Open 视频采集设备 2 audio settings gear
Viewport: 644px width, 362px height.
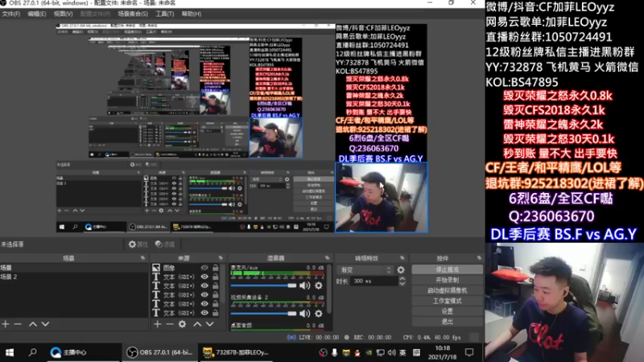click(319, 314)
